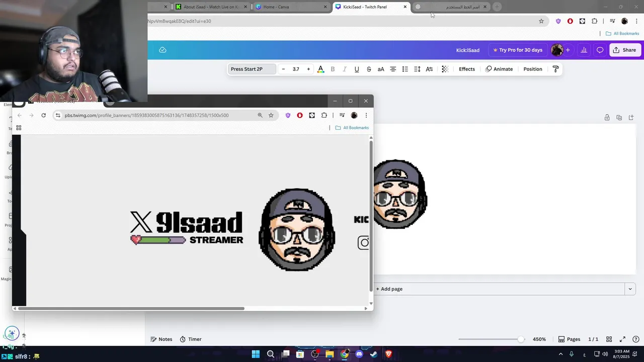Viewport: 644px width, 362px height.
Task: Open the Notes panel
Action: tap(162, 339)
